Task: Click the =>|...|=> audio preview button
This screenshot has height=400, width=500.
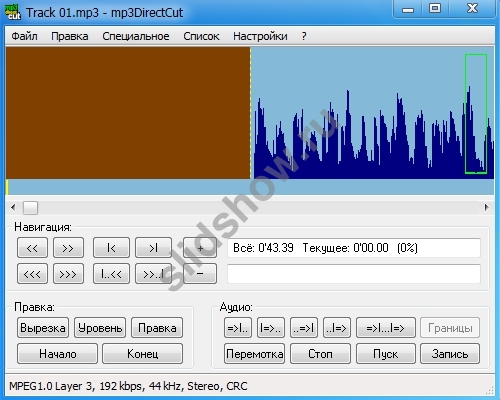Action: click(x=386, y=328)
